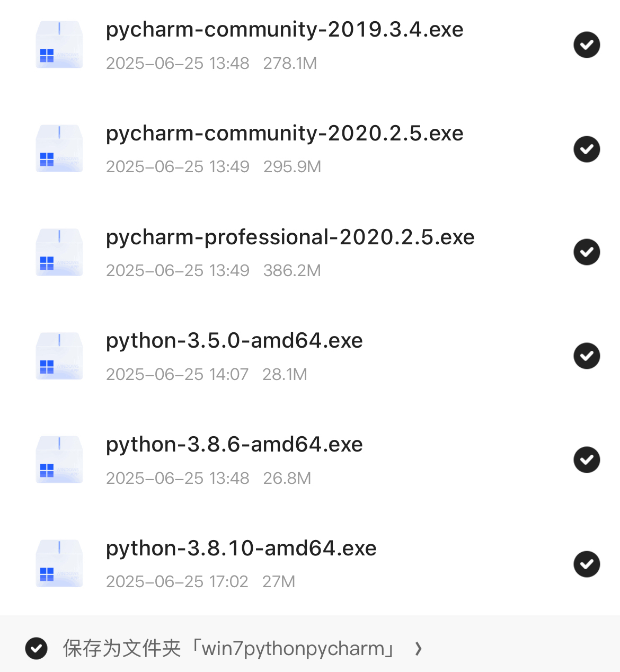Expand the win7pythonpycharm folder chevron
This screenshot has width=620, height=672.
click(419, 648)
